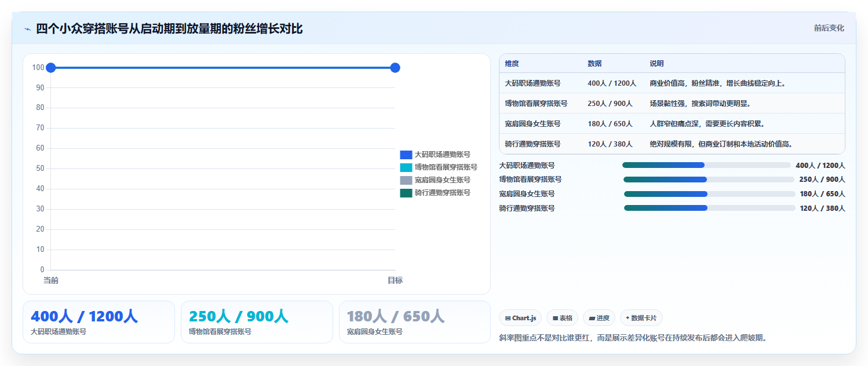The width and height of the screenshot is (868, 366).
Task: Click the footer note about 斜率图重点
Action: click(633, 338)
